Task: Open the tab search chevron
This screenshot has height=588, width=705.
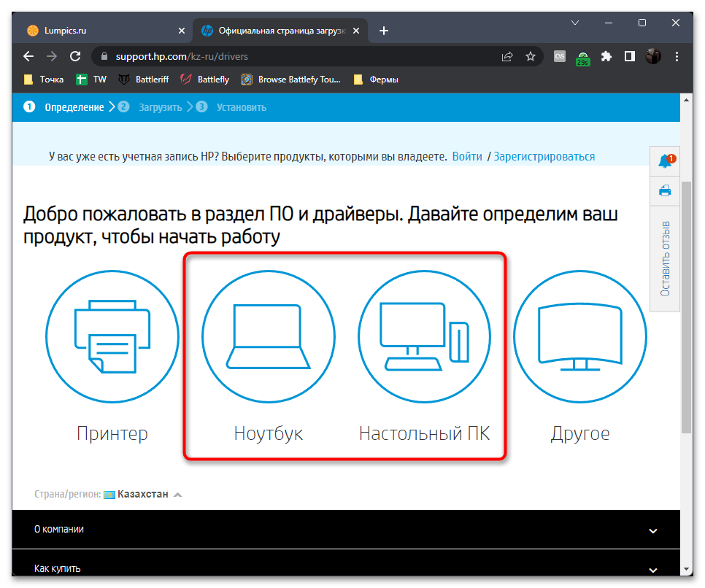Action: (x=574, y=23)
